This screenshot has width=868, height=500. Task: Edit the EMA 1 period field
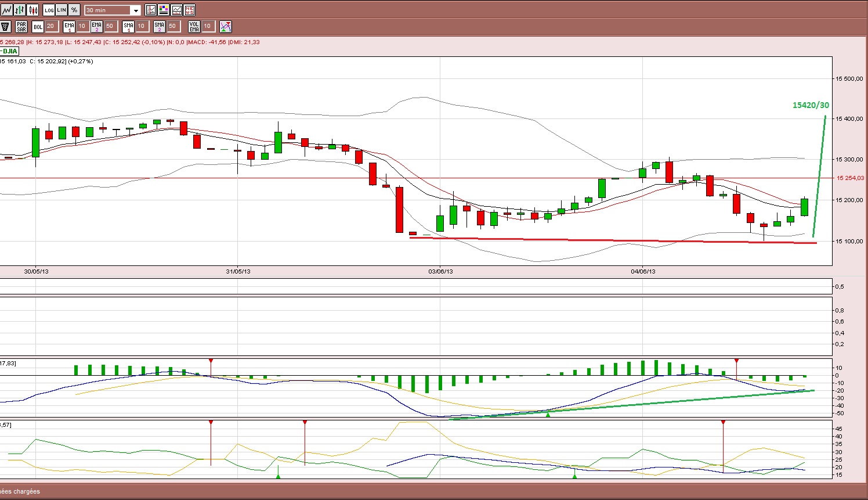click(x=82, y=26)
